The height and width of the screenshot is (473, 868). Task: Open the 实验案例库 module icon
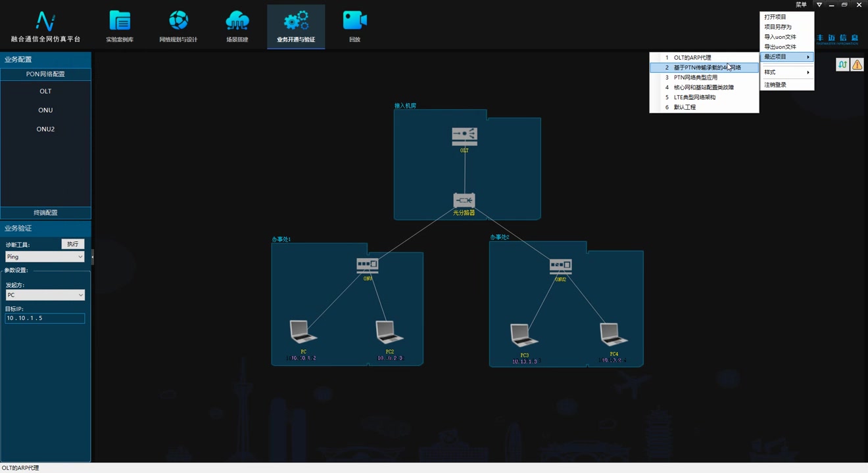click(120, 21)
